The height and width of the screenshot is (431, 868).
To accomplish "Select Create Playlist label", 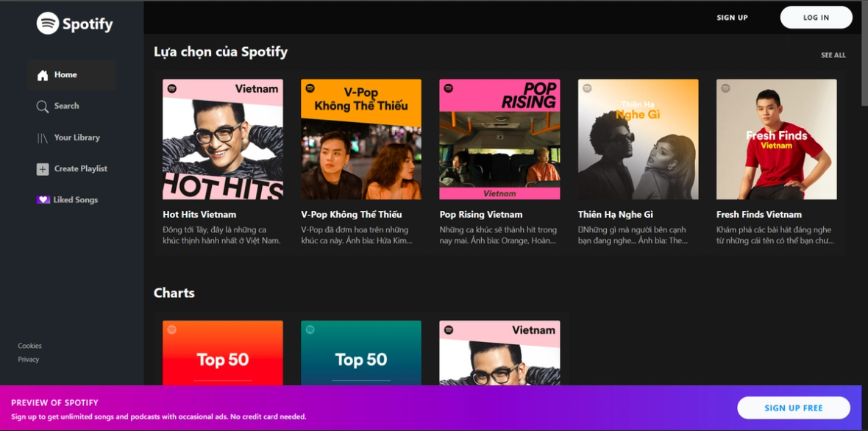I will click(x=81, y=168).
